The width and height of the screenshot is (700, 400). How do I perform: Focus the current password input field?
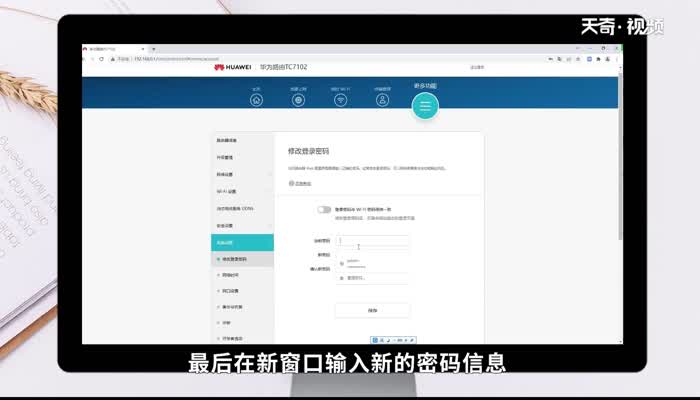click(372, 240)
